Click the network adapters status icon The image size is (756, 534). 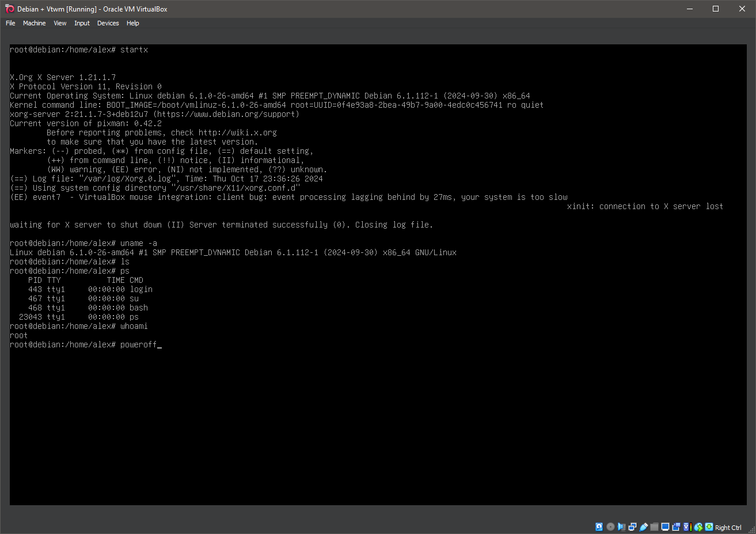(632, 527)
